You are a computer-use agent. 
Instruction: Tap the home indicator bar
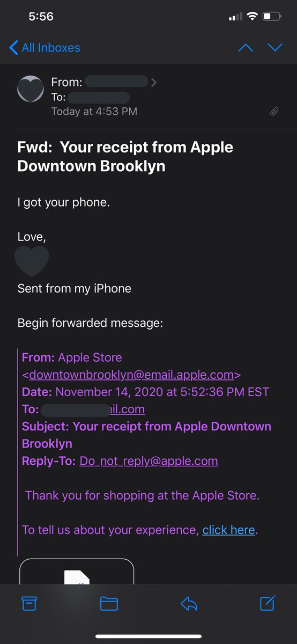tap(148, 636)
